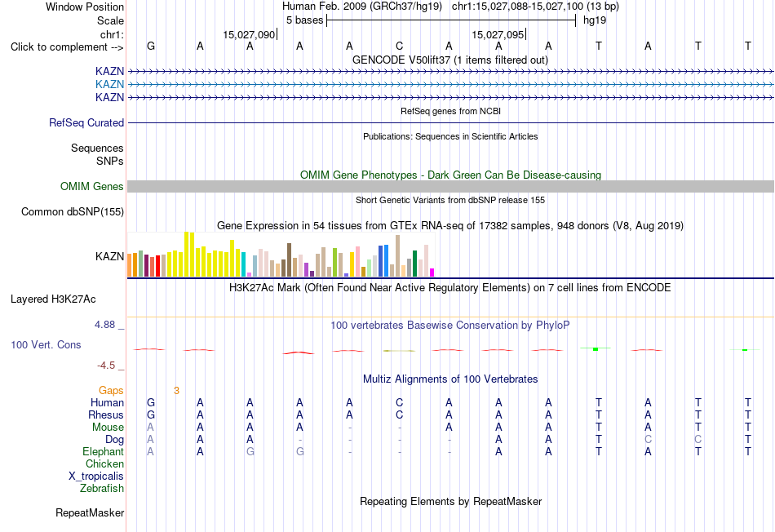The width and height of the screenshot is (775, 532).
Task: Click "Publications: Sequences in Scientific Articles" title
Action: click(x=450, y=136)
